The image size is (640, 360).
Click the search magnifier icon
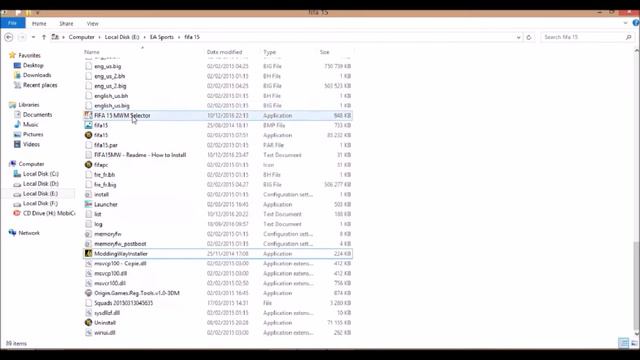pos(629,37)
